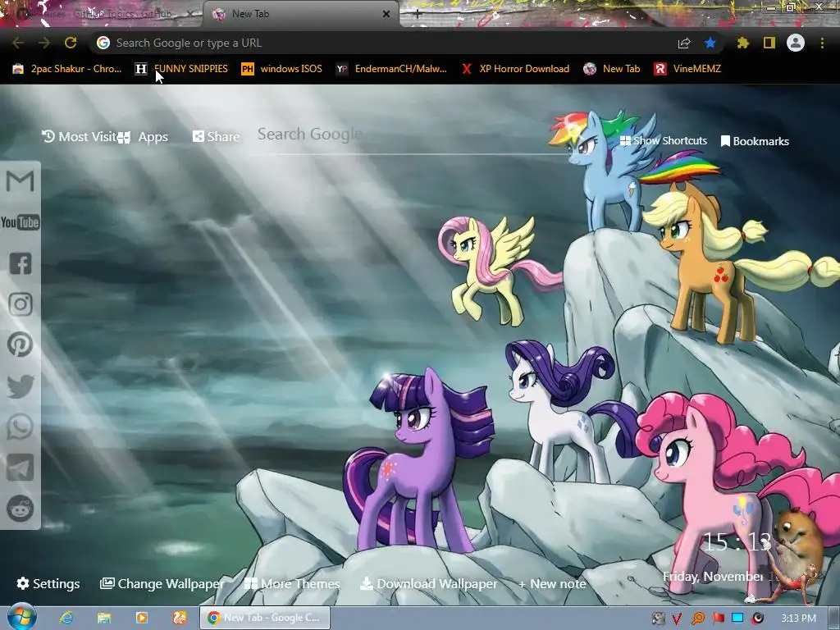Image resolution: width=840 pixels, height=630 pixels.
Task: Toggle Show Shortcuts
Action: click(663, 141)
